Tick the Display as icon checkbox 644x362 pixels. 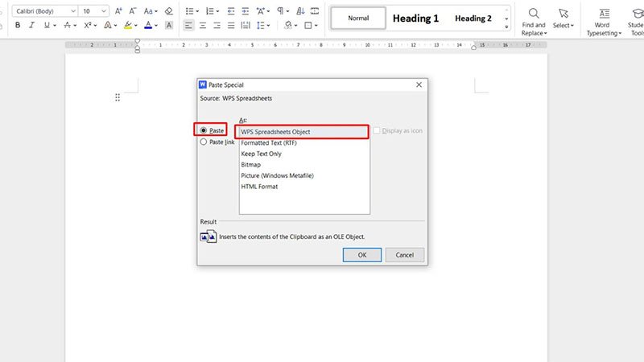pos(377,130)
